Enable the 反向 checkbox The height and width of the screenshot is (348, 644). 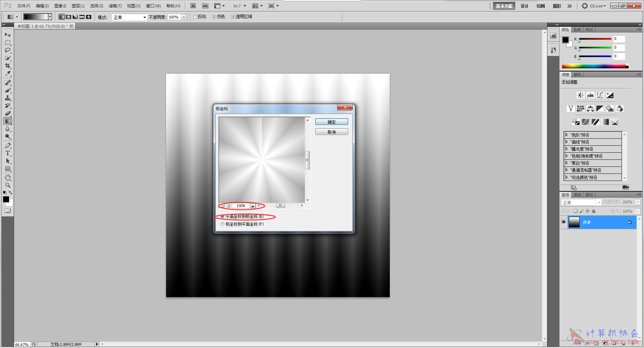click(x=195, y=17)
